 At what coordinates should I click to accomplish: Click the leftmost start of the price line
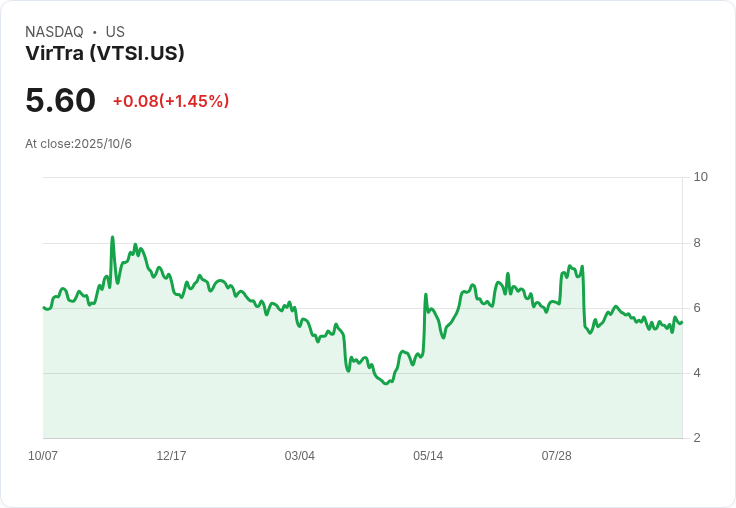click(x=44, y=307)
